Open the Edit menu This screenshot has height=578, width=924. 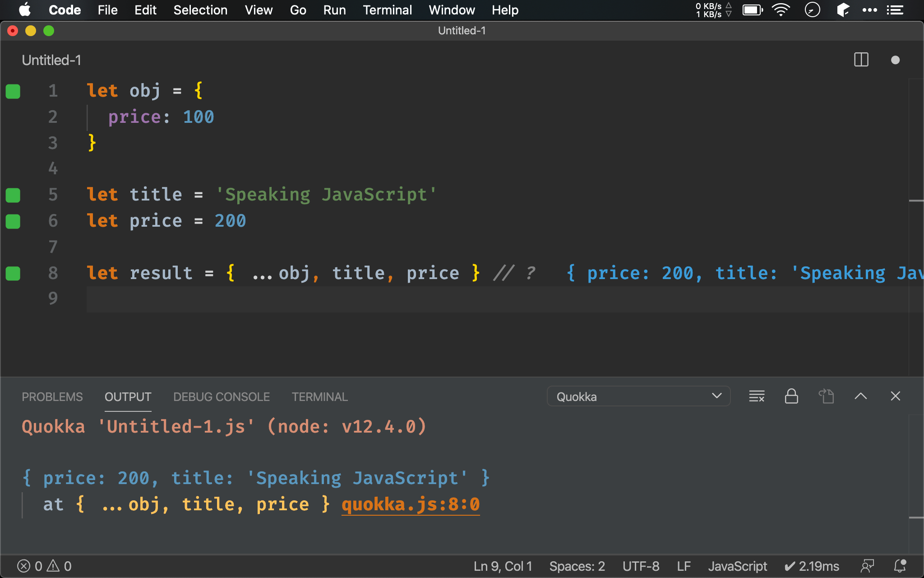(x=145, y=10)
